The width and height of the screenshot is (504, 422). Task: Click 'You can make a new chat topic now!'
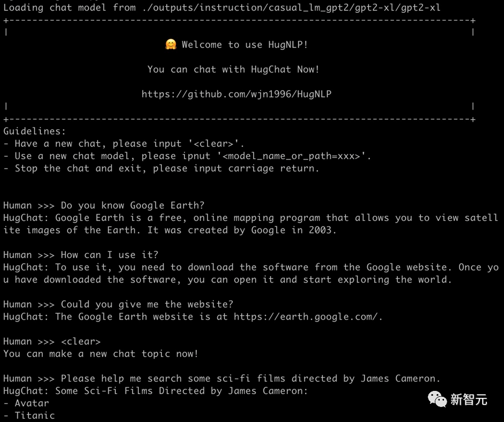101,354
